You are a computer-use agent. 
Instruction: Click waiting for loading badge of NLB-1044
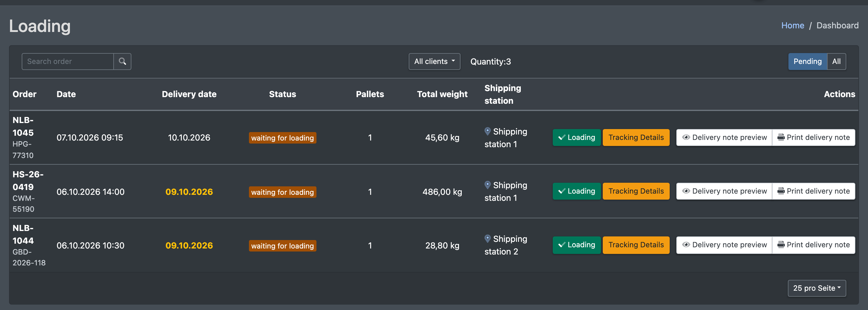[282, 245]
